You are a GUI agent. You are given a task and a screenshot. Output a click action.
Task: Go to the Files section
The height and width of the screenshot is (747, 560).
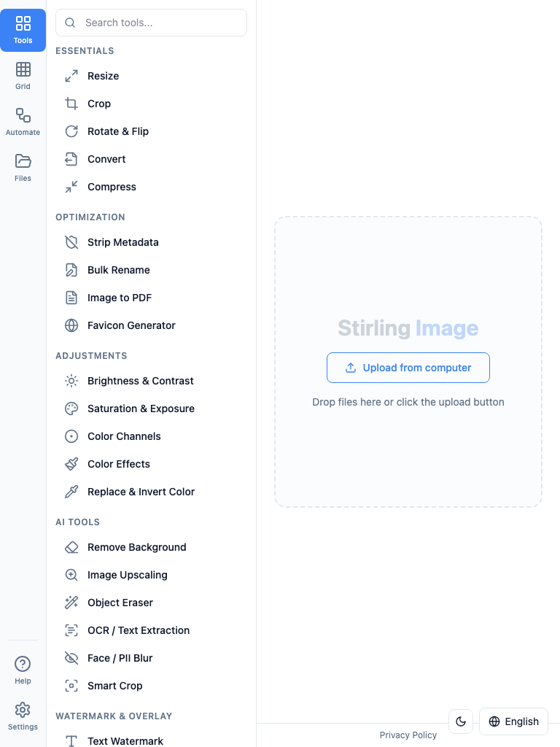pos(23,168)
